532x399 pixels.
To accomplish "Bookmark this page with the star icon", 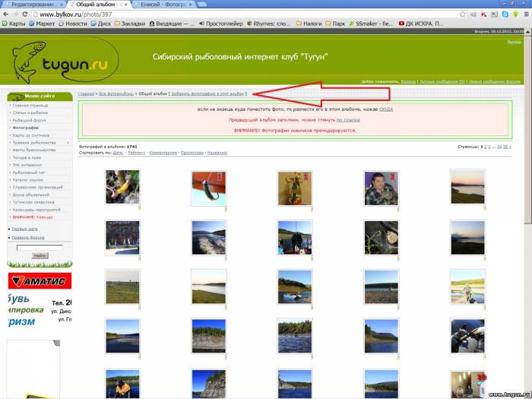I will pyautogui.click(x=463, y=14).
